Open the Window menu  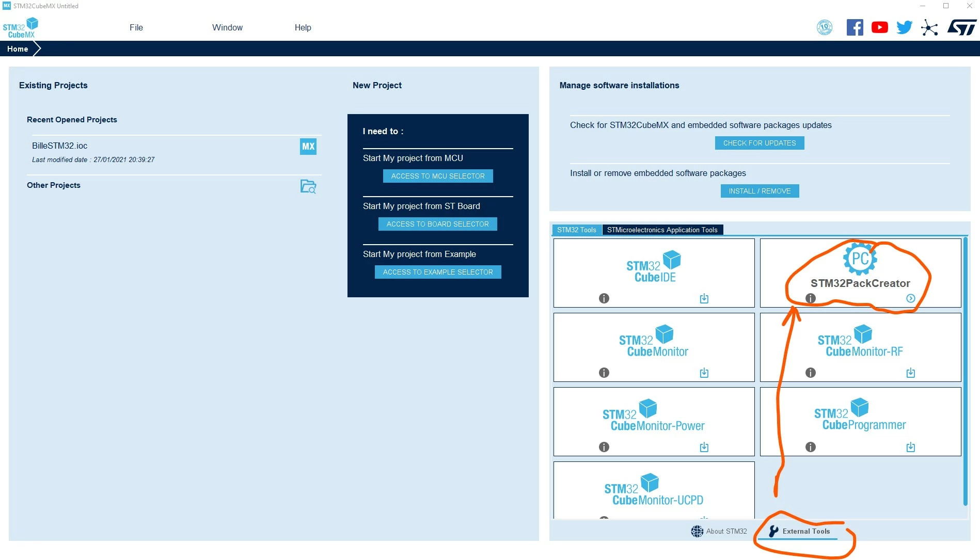click(x=227, y=28)
